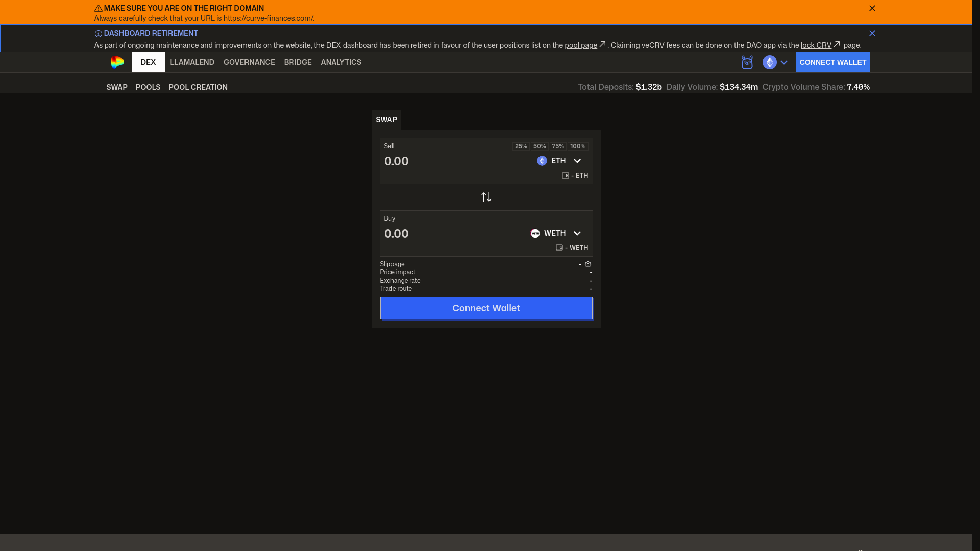Choose the 25% sell amount option
980x551 pixels.
click(521, 146)
